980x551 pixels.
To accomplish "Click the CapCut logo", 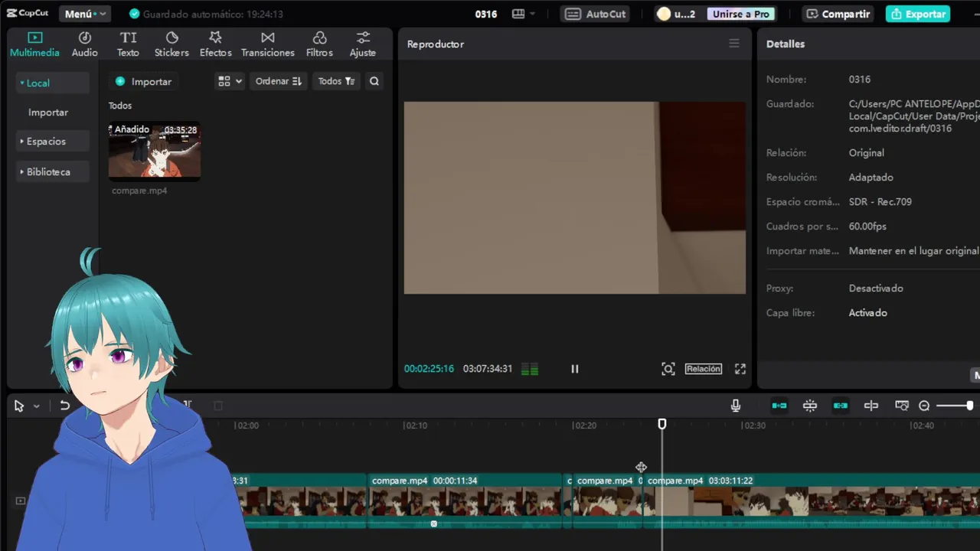I will (28, 13).
